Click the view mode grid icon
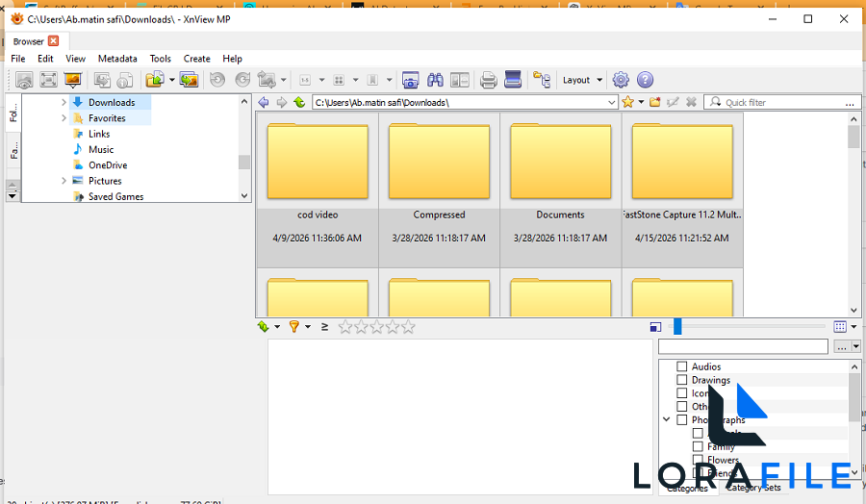Viewport: 866px width, 504px height. 840,327
